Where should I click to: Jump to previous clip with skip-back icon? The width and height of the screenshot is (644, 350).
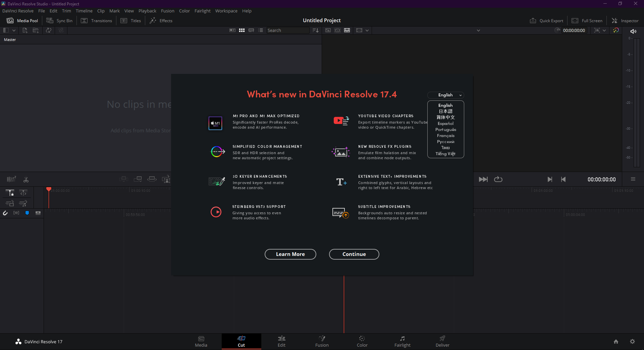click(x=563, y=179)
